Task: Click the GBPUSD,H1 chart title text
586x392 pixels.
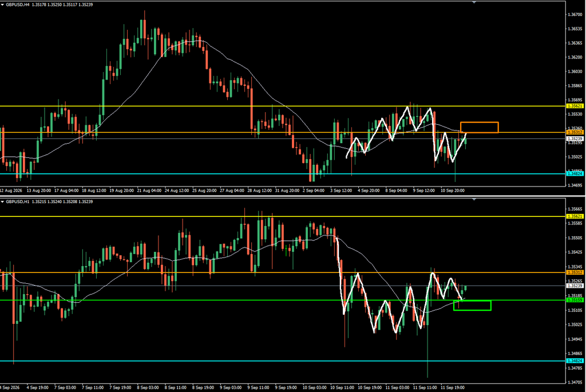Action: coord(18,202)
